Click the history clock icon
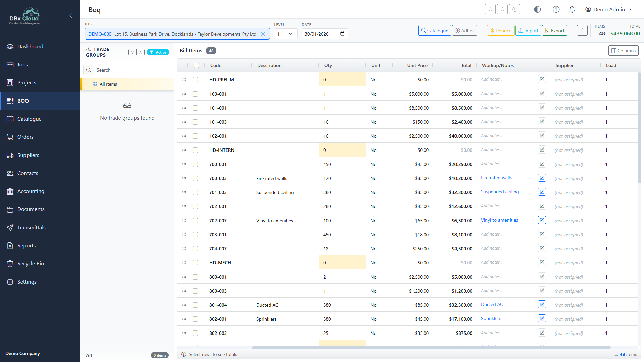Image resolution: width=644 pixels, height=362 pixels. [x=514, y=9]
